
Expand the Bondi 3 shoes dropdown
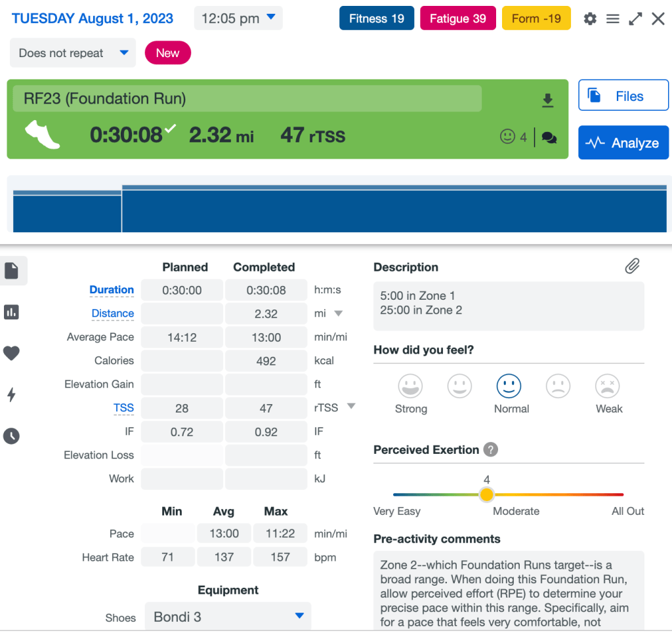(x=228, y=617)
